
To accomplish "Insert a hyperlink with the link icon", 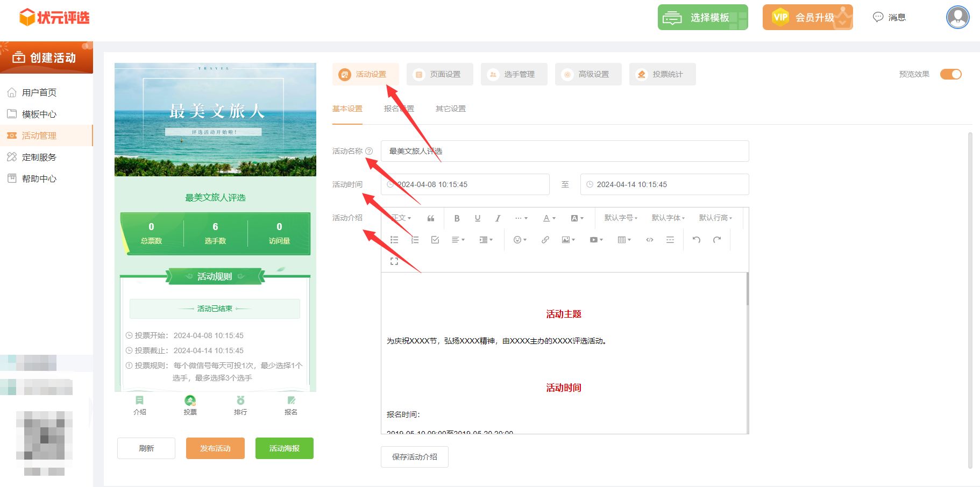I will (545, 240).
